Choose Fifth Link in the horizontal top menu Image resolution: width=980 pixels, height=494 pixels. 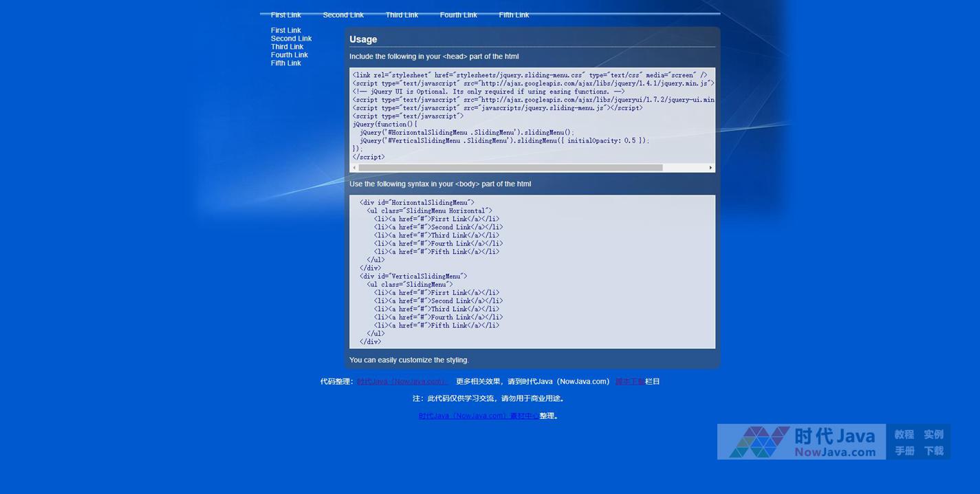(514, 15)
